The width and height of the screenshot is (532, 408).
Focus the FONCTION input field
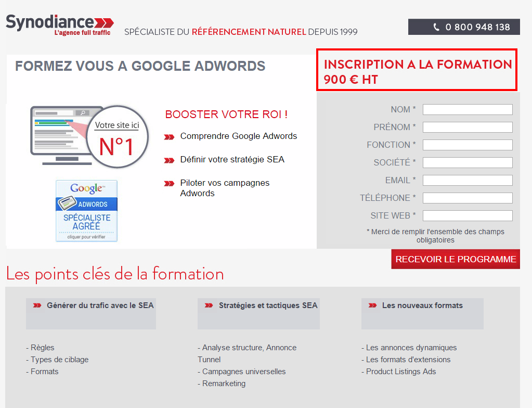[468, 145]
